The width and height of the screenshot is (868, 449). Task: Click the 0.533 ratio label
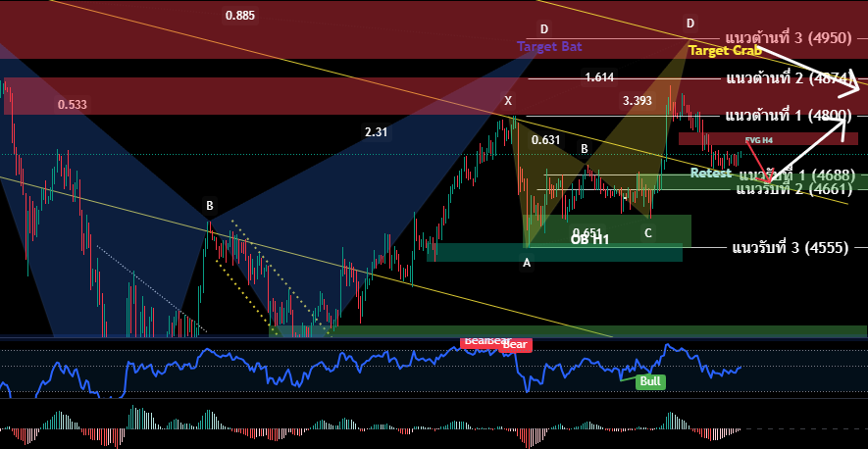[72, 104]
